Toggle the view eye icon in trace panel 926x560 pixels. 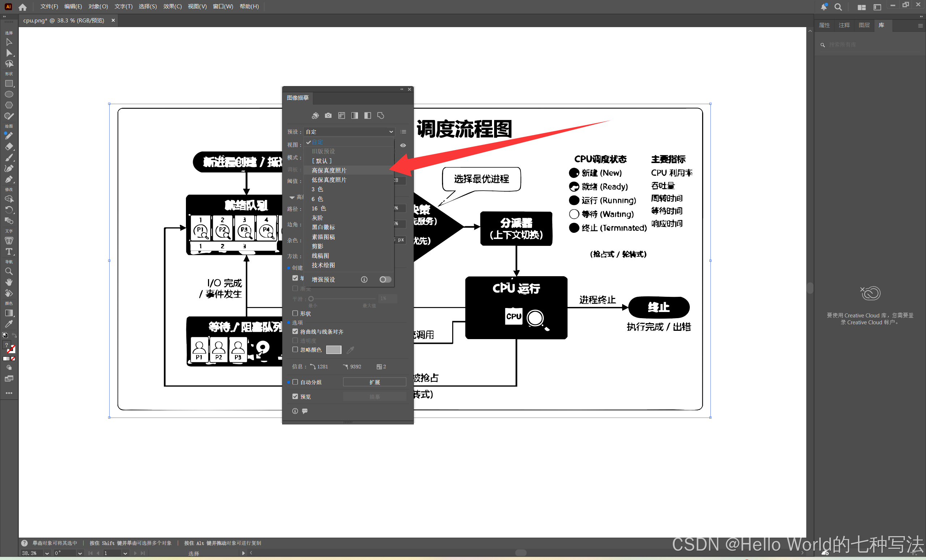click(x=403, y=145)
